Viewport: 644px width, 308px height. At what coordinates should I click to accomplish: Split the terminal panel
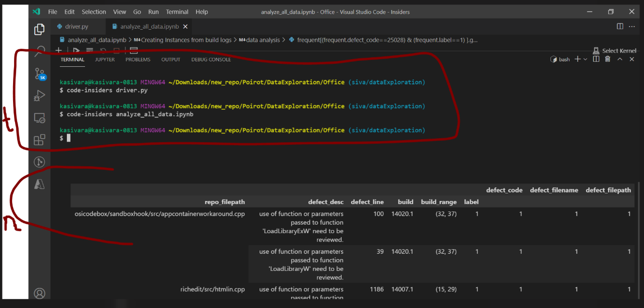pyautogui.click(x=596, y=59)
